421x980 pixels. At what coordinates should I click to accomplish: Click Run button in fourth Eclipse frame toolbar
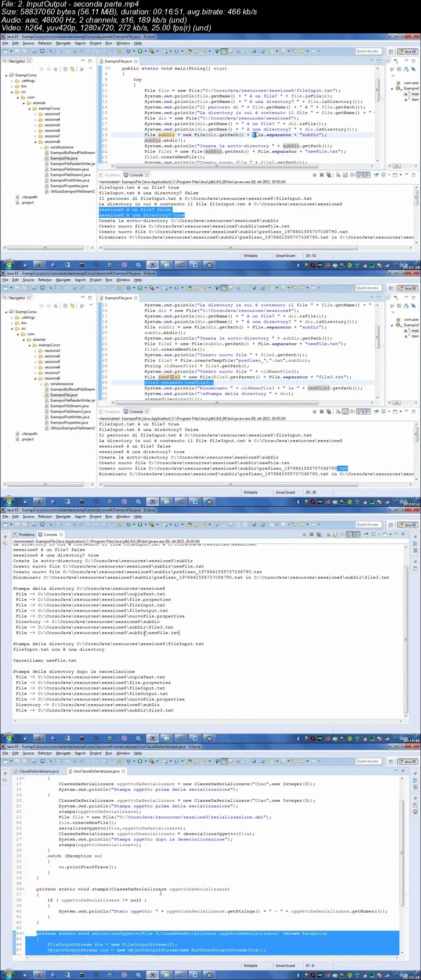coord(140,761)
